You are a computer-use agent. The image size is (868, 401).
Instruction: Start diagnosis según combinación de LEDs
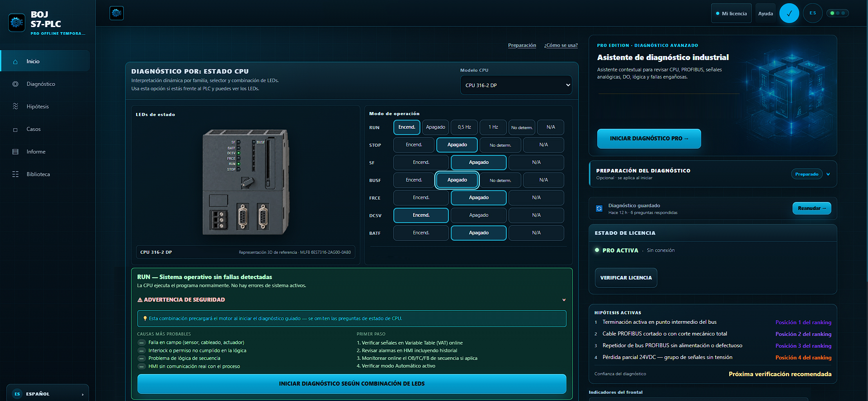click(x=351, y=384)
